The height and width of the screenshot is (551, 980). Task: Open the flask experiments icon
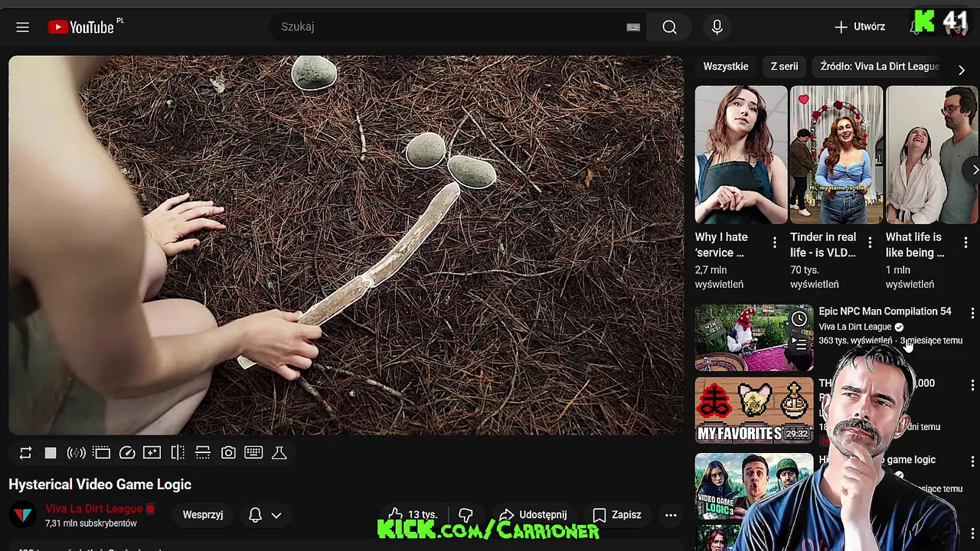(x=279, y=453)
